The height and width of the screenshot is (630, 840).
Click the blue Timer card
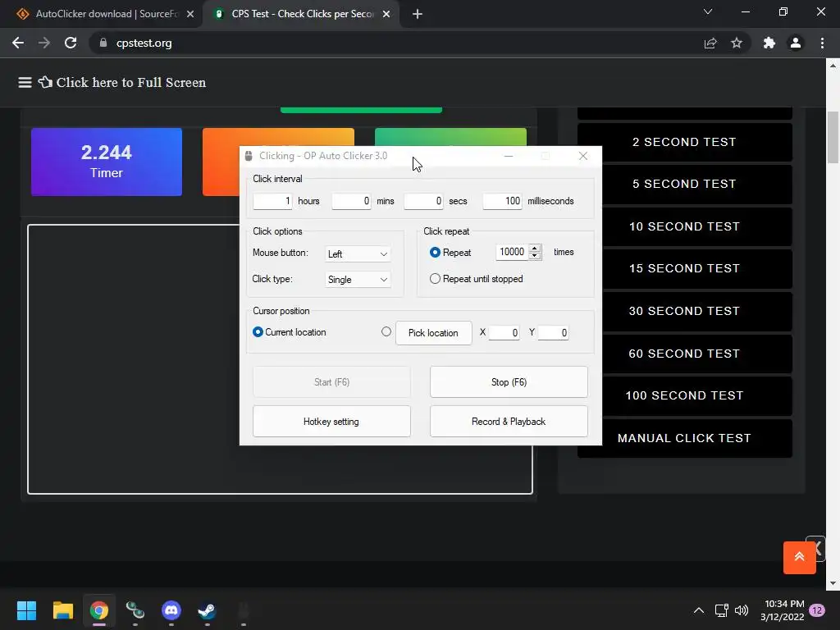tap(106, 162)
